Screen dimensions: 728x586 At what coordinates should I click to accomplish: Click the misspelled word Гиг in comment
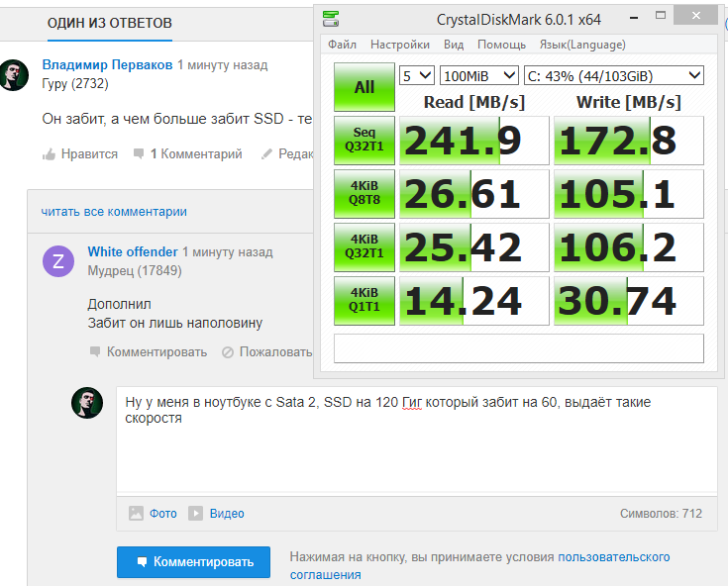click(412, 402)
